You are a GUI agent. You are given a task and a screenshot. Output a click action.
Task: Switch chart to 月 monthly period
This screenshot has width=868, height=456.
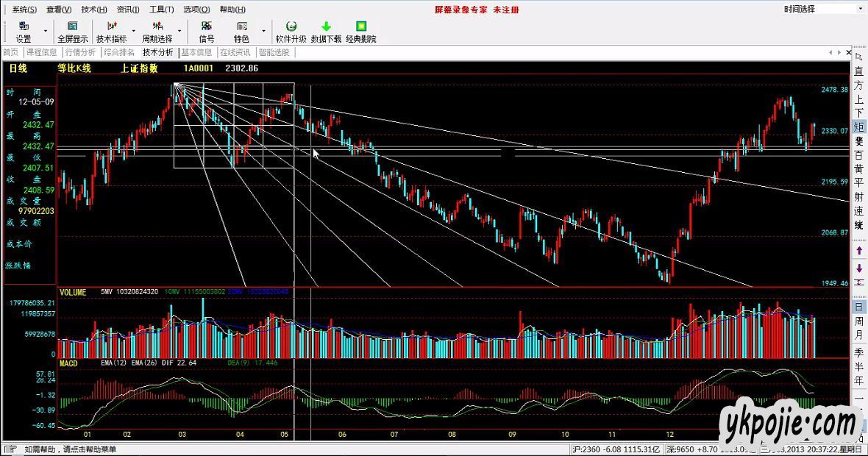(858, 335)
